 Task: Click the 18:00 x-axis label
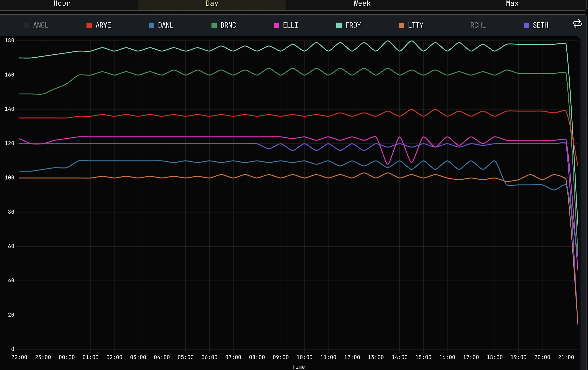click(x=495, y=357)
